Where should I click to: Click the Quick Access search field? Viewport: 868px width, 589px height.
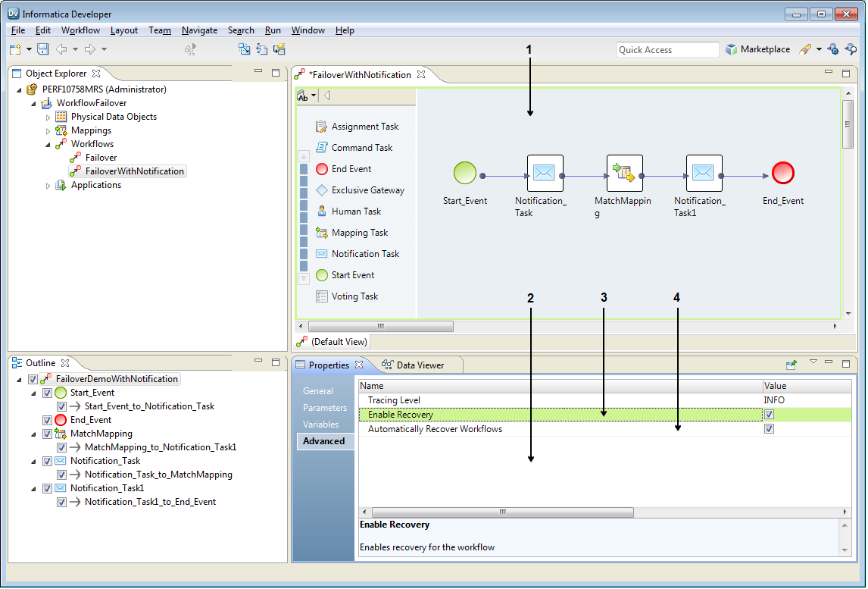pyautogui.click(x=667, y=50)
